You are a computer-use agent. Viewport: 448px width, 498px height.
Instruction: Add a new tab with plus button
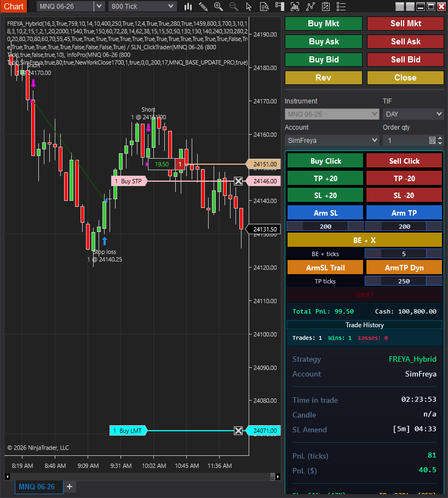coord(70,487)
